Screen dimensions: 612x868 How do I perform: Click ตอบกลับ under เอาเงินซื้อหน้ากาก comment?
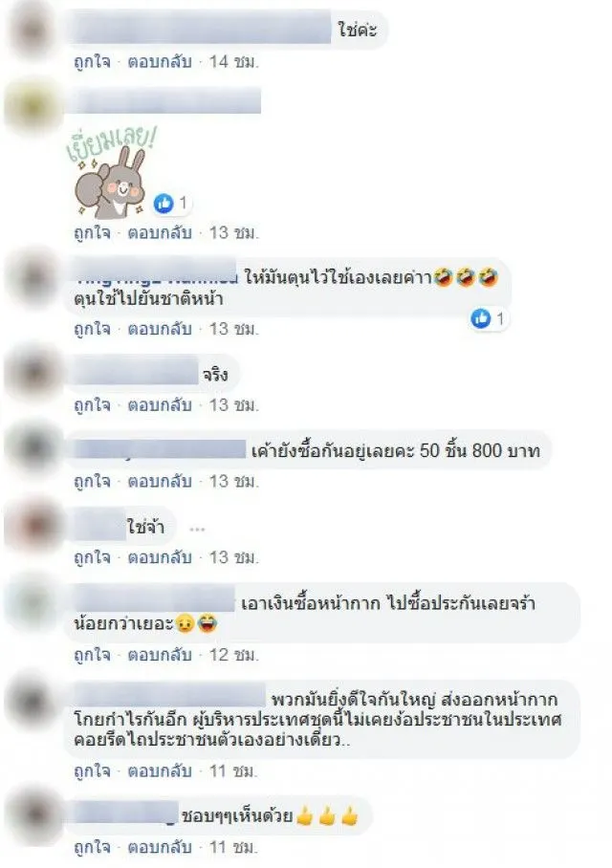coord(160,656)
